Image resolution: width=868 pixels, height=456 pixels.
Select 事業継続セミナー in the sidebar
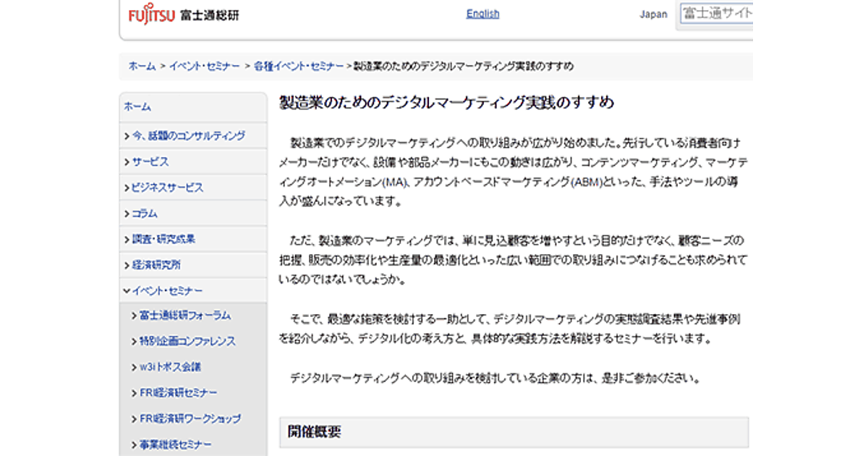click(176, 444)
